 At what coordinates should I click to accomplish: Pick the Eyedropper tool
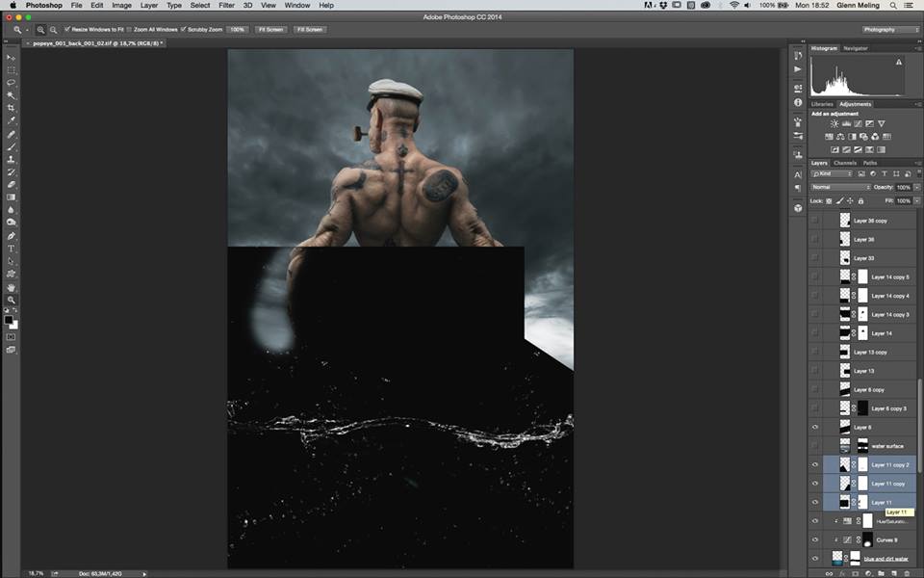(x=12, y=120)
